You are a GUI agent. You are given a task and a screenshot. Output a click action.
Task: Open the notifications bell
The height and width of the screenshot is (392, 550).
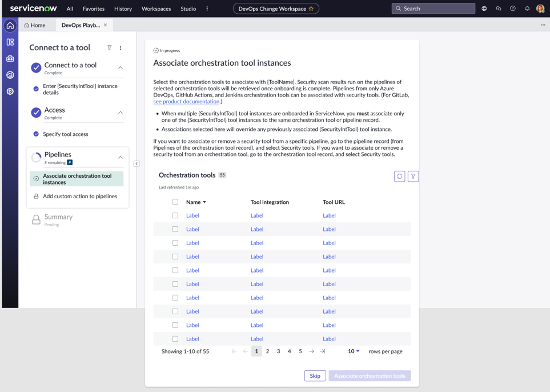point(527,9)
